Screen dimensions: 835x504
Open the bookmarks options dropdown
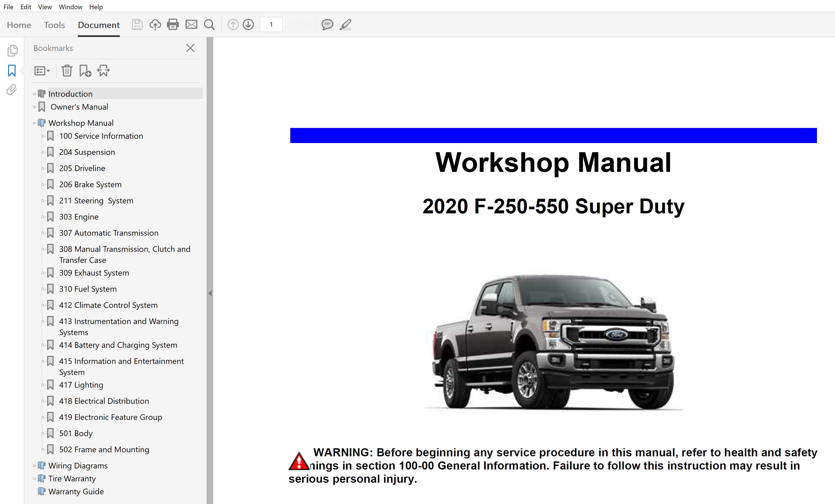coord(42,71)
